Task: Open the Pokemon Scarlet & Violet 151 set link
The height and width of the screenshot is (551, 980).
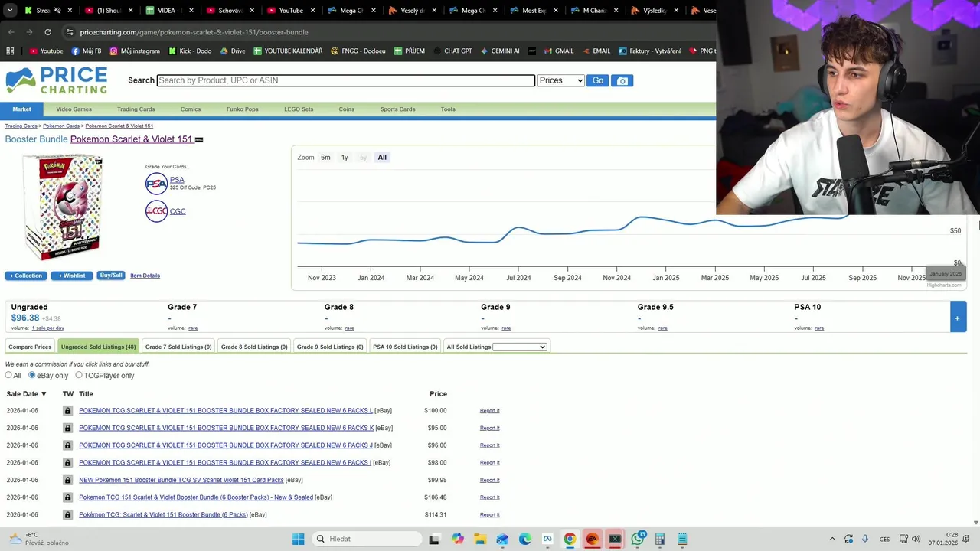Action: 131,139
